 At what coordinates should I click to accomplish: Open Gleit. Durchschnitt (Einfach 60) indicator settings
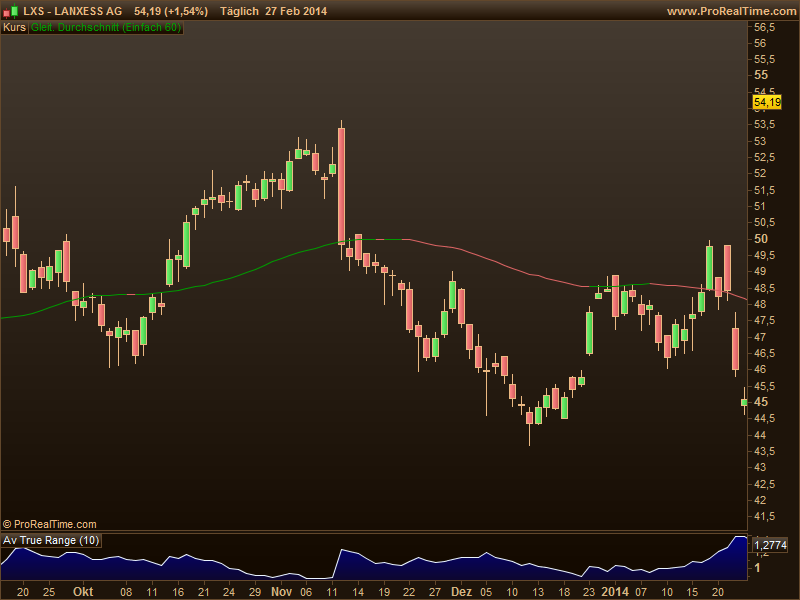pos(106,27)
